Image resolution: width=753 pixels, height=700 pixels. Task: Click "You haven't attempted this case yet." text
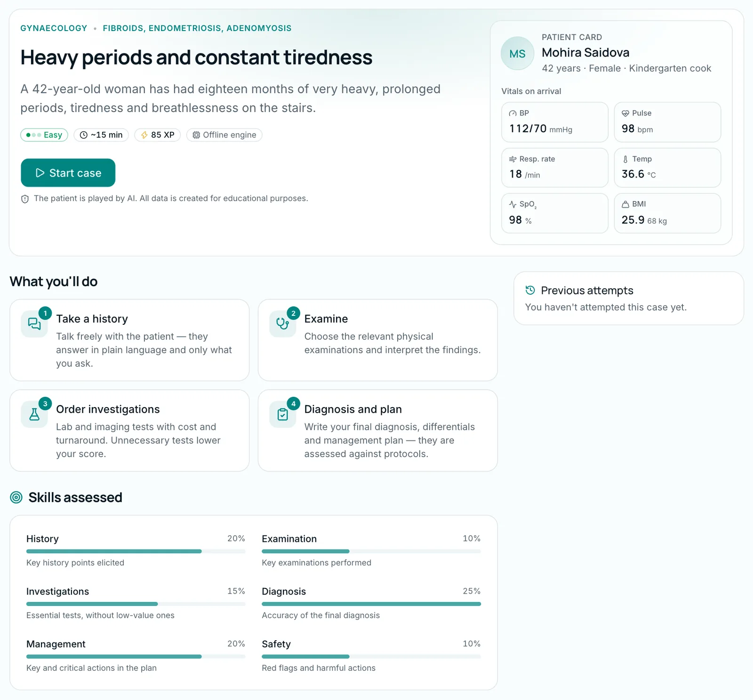(606, 307)
